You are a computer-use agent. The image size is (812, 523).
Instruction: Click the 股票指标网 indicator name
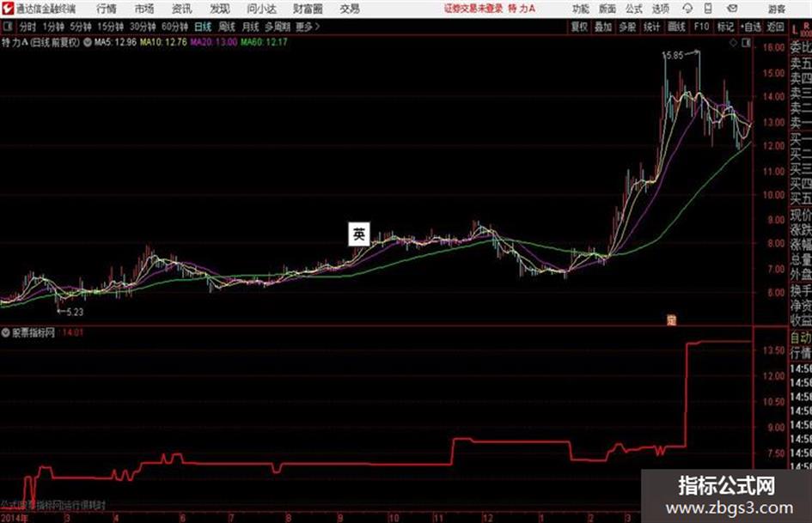coord(34,332)
